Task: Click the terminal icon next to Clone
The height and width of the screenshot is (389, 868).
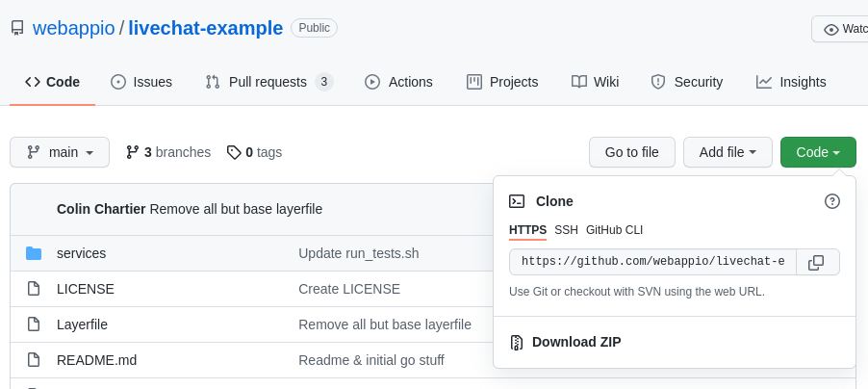Action: click(517, 201)
